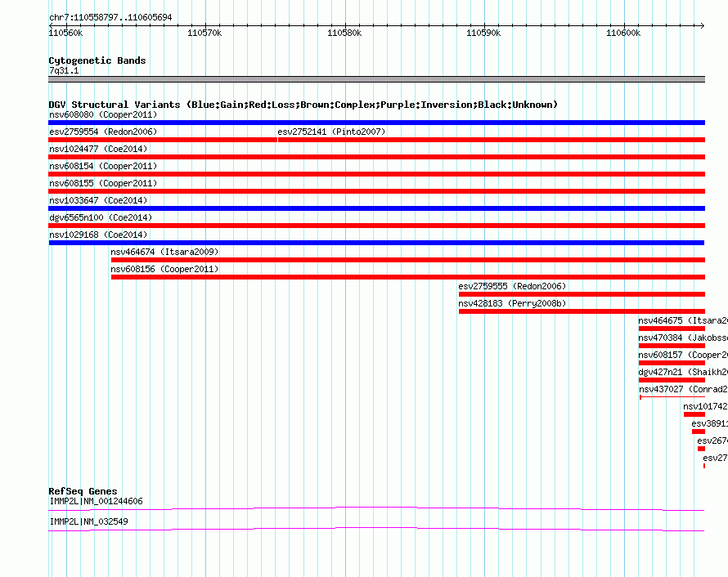Image resolution: width=728 pixels, height=577 pixels.
Task: Click the blue gain bar of nsv608080
Action: pyautogui.click(x=376, y=123)
